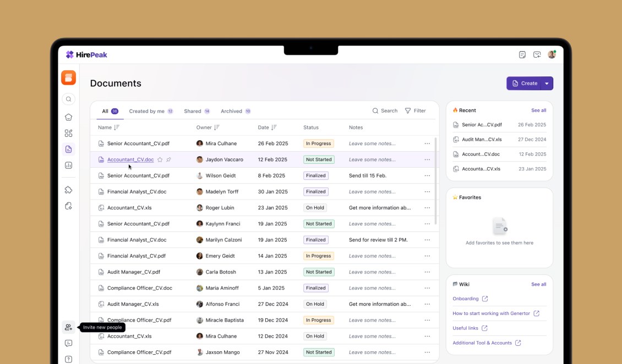This screenshot has width=622, height=364.
Task: Open the sidebar search icon
Action: click(69, 99)
